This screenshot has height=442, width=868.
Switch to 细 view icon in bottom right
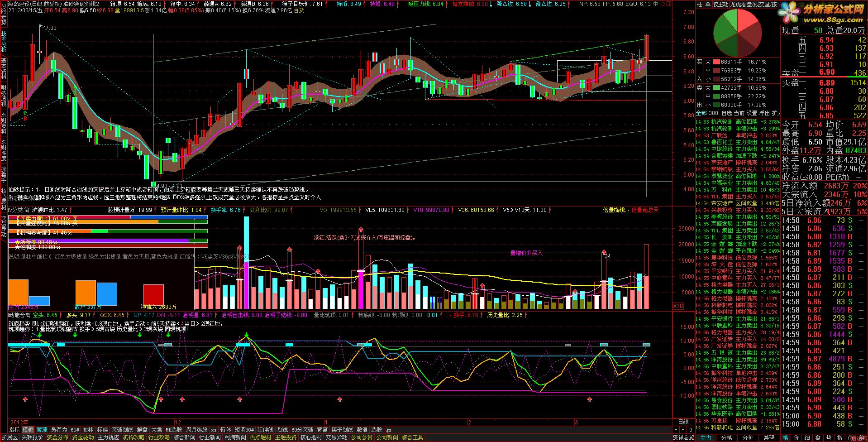click(807, 437)
